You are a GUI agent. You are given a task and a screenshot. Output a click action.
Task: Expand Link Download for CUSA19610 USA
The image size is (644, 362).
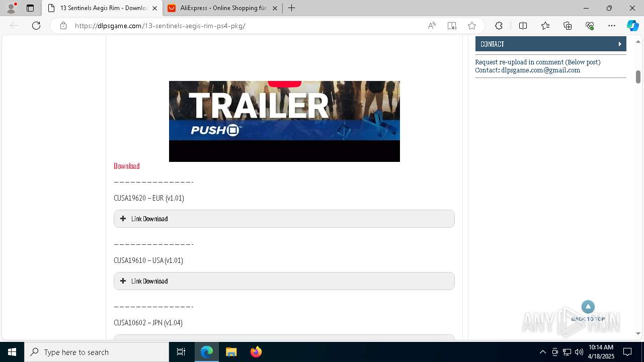(x=284, y=281)
